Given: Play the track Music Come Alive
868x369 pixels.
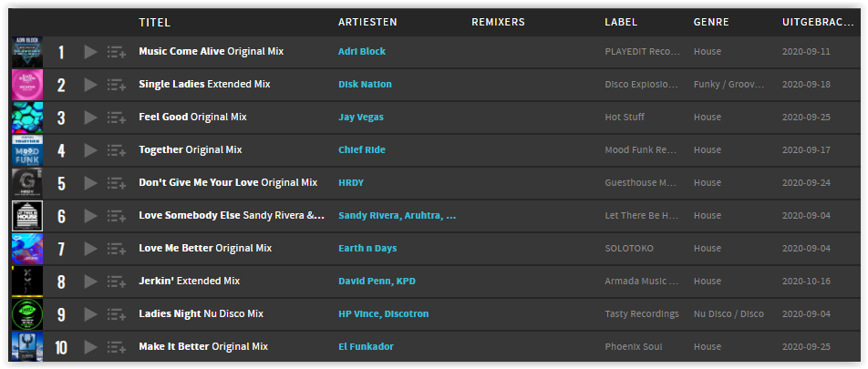Looking at the screenshot, I should pyautogui.click(x=91, y=52).
